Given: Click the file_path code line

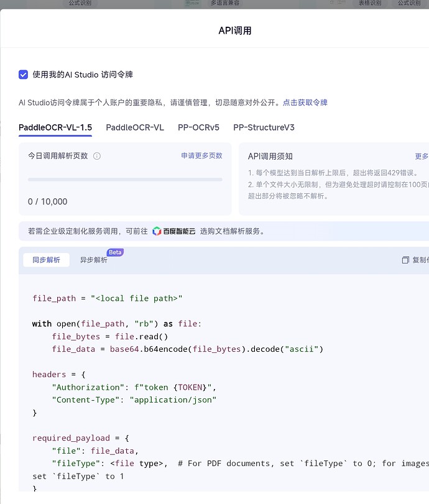Looking at the screenshot, I should [108, 298].
